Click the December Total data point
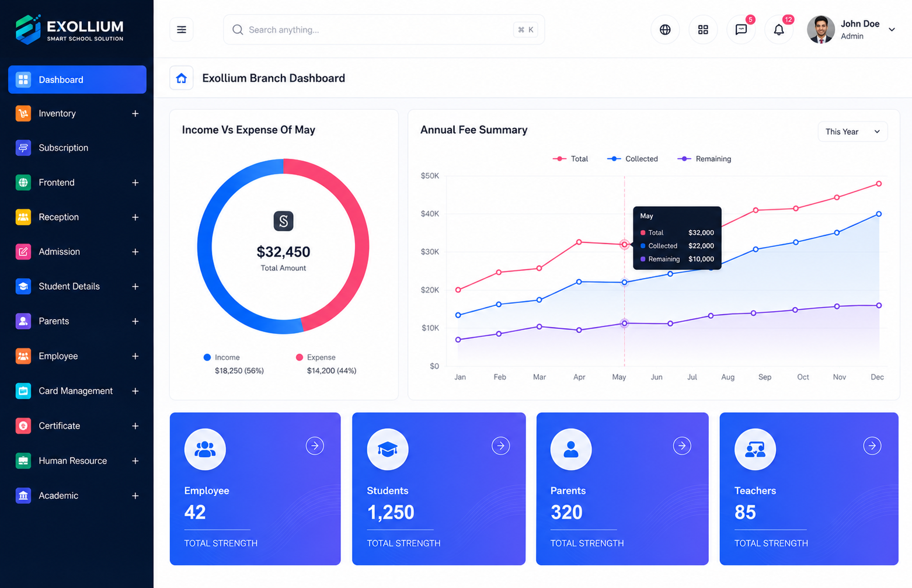Screen dimensions: 912x588 (x=879, y=184)
